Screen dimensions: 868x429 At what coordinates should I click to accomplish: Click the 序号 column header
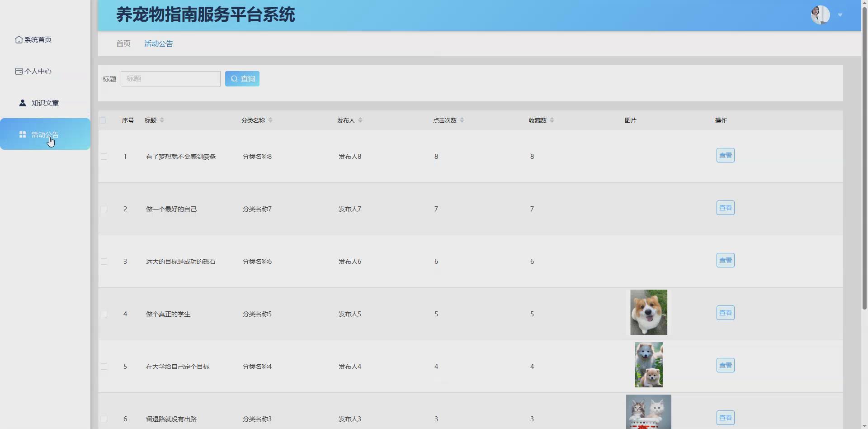pyautogui.click(x=128, y=120)
